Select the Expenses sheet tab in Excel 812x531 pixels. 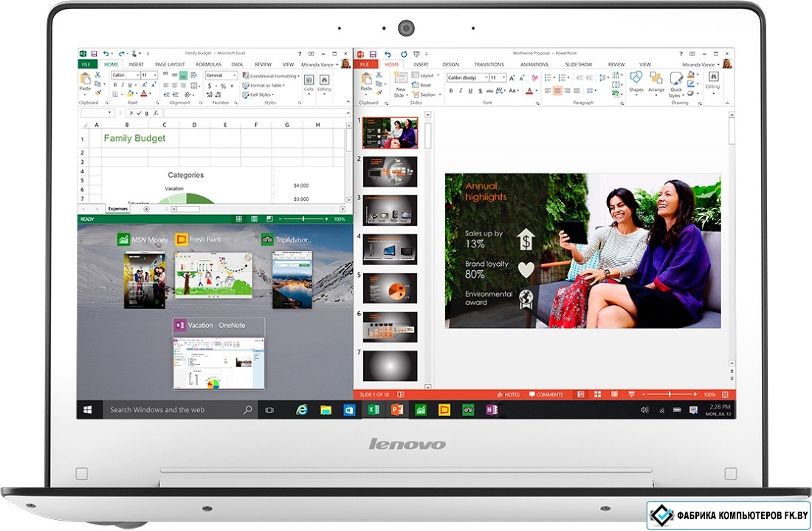pos(118,209)
